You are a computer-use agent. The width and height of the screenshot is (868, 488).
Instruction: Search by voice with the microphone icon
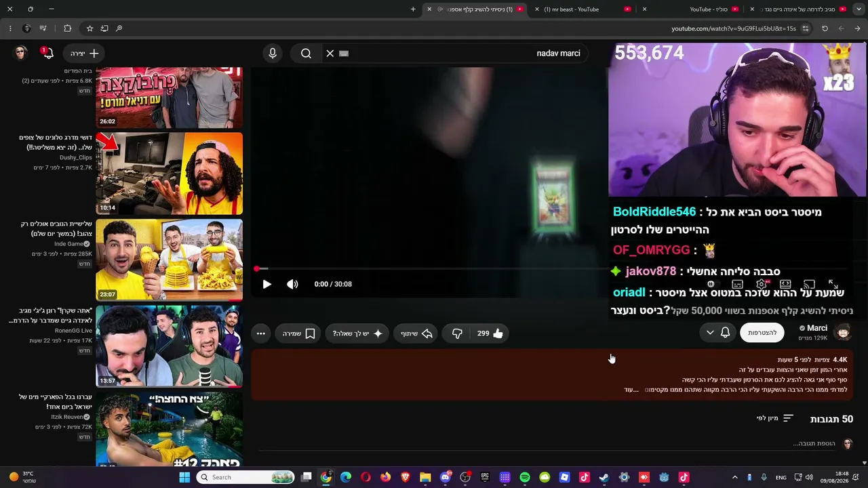coord(273,53)
